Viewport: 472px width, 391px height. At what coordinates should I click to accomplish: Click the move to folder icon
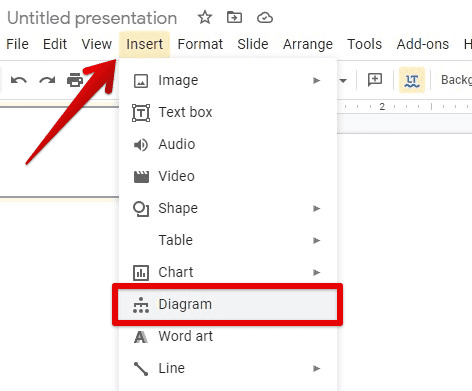point(234,17)
